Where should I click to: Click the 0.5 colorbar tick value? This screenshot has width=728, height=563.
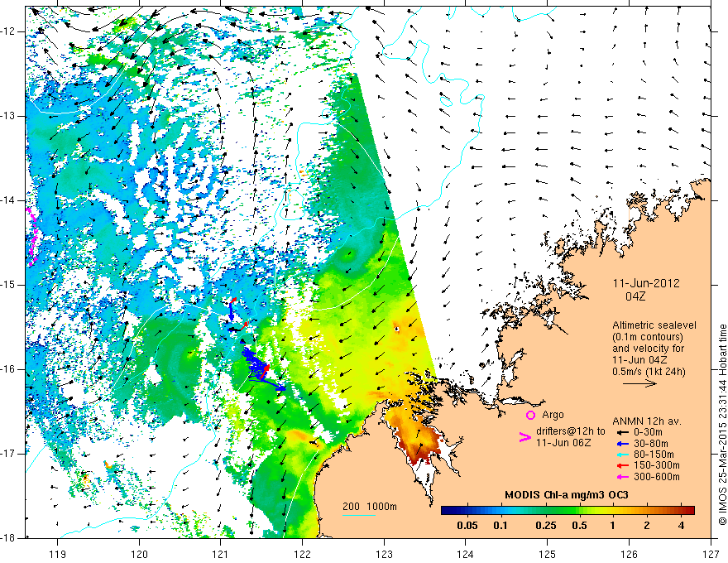pos(579,526)
